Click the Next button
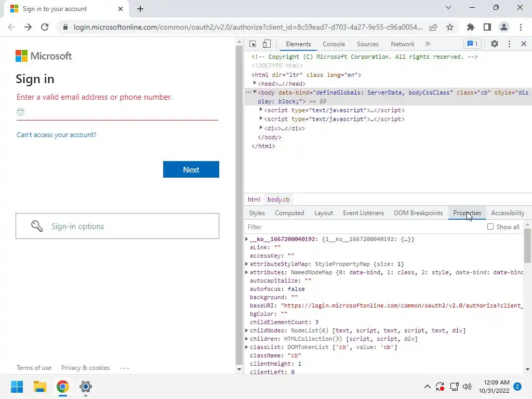This screenshot has width=532, height=399. point(191,169)
